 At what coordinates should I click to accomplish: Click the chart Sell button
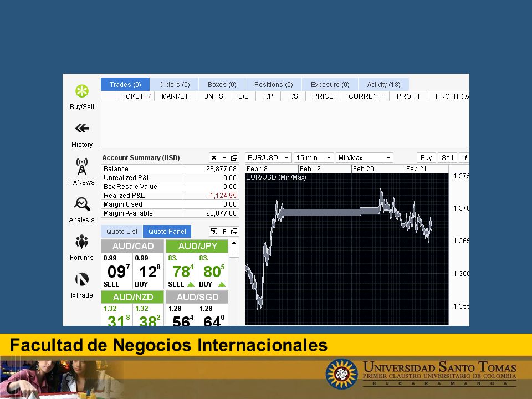coord(447,158)
